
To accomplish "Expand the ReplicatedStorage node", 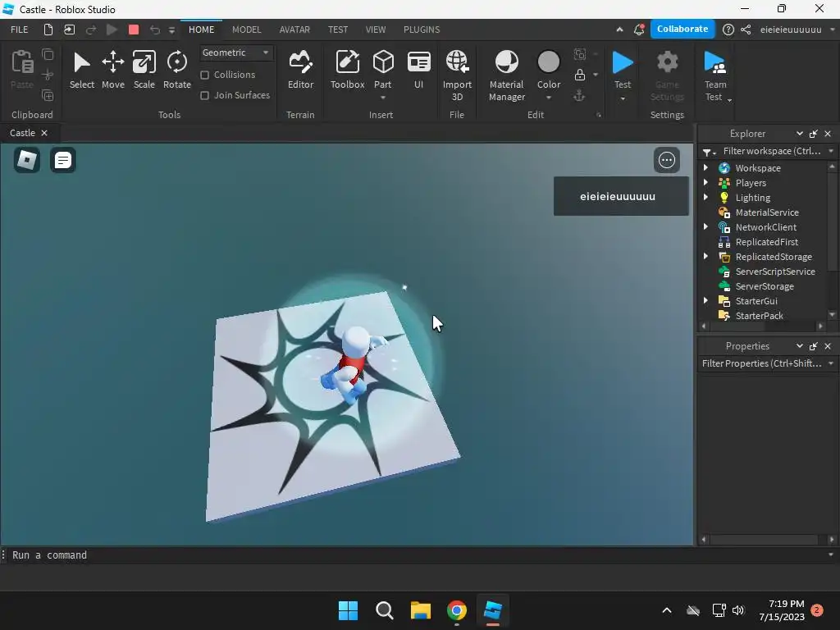I will click(705, 256).
